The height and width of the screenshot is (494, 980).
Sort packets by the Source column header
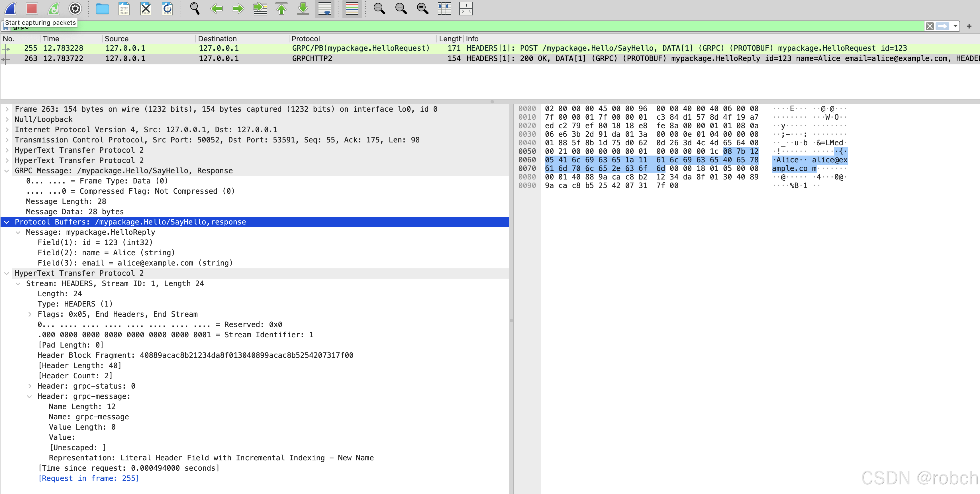click(x=149, y=38)
